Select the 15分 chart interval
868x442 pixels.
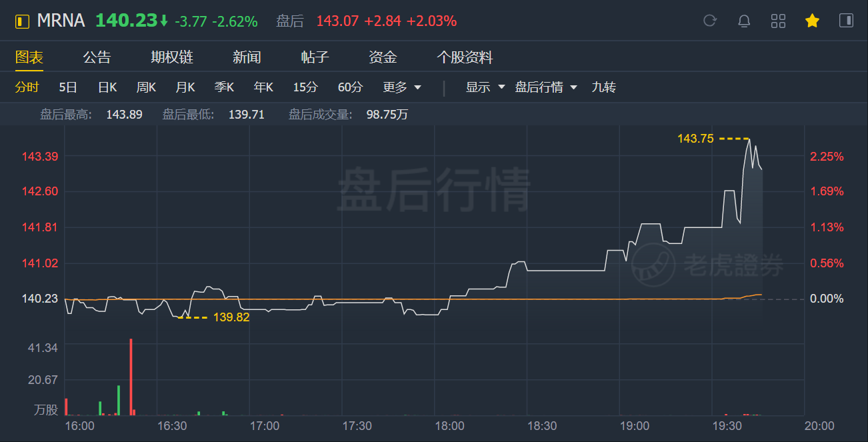click(305, 87)
